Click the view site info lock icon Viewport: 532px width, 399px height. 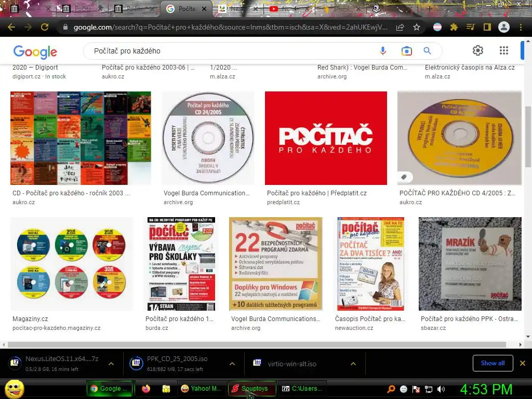[x=65, y=27]
